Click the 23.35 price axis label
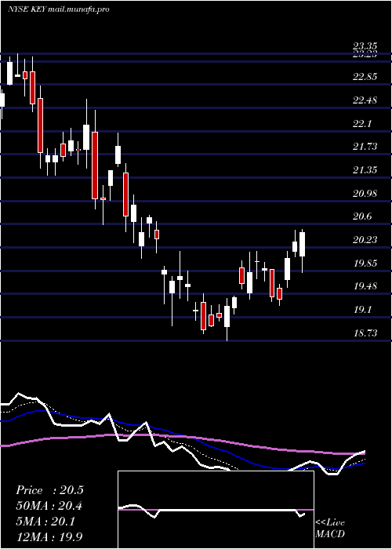392x549 pixels. 365,45
